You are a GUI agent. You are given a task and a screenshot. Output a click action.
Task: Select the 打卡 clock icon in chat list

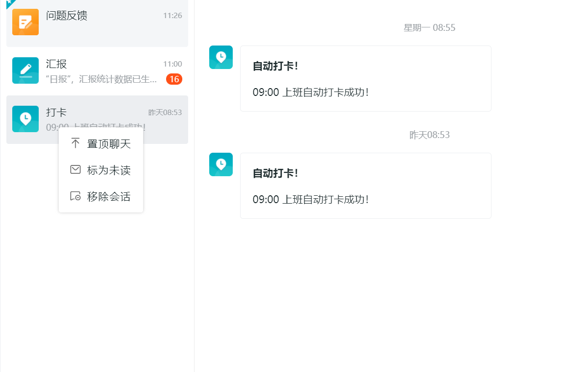(x=25, y=119)
